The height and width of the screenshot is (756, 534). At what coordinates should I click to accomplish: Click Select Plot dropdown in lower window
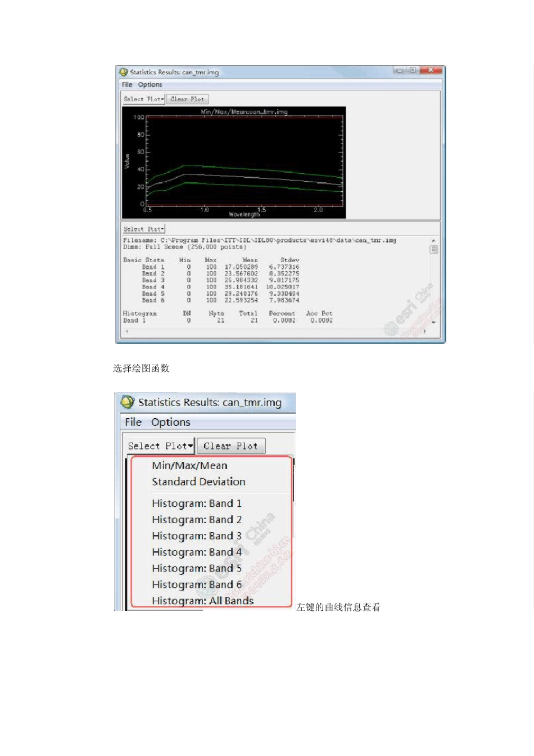click(x=161, y=446)
